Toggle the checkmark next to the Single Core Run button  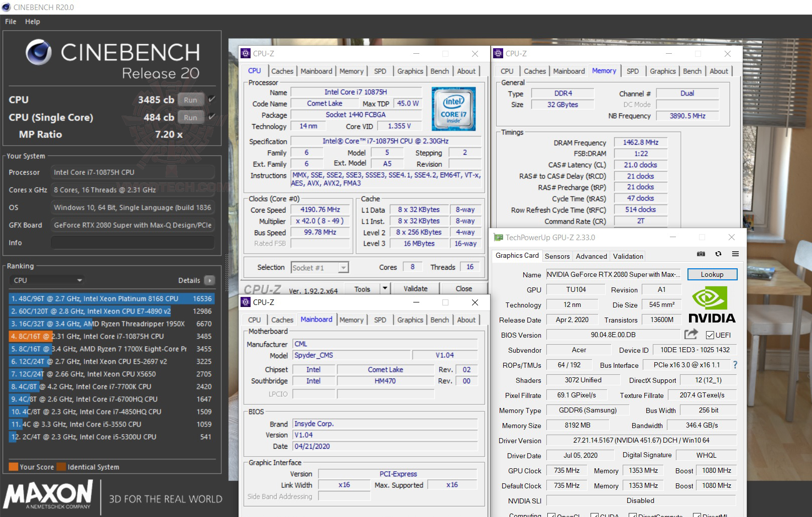[212, 117]
